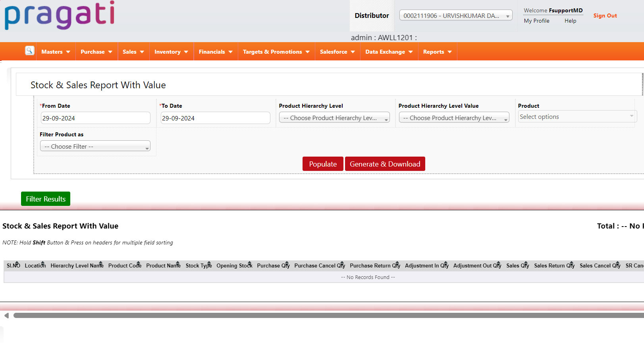
Task: Sort by the Product Name column
Action: [163, 265]
